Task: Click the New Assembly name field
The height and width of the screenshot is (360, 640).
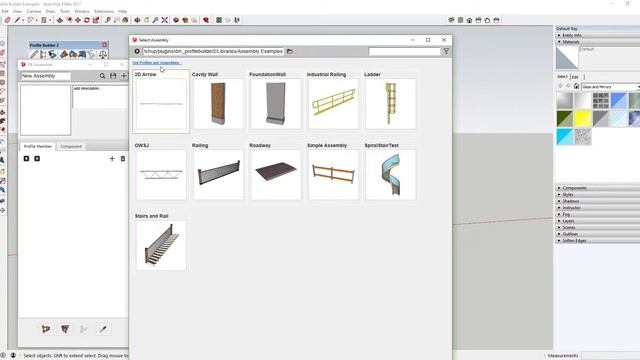Action: pos(46,76)
